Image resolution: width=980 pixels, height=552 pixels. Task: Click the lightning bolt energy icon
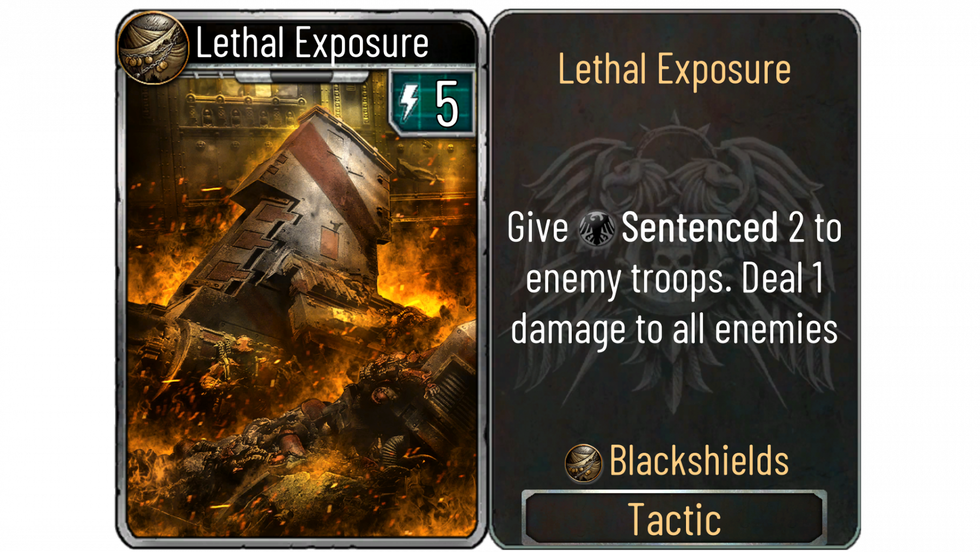pyautogui.click(x=408, y=102)
